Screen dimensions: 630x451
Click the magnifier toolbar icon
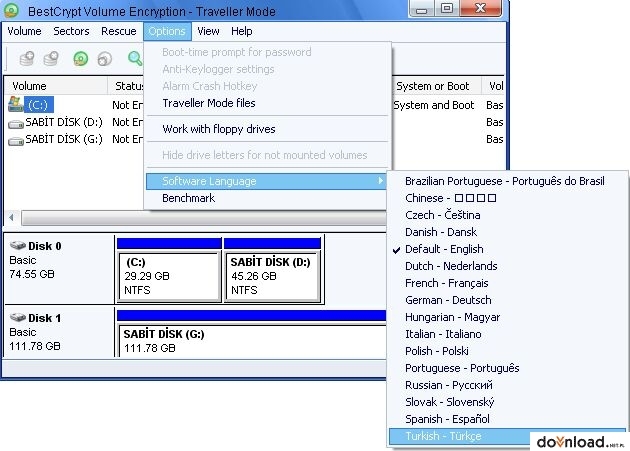pos(135,59)
